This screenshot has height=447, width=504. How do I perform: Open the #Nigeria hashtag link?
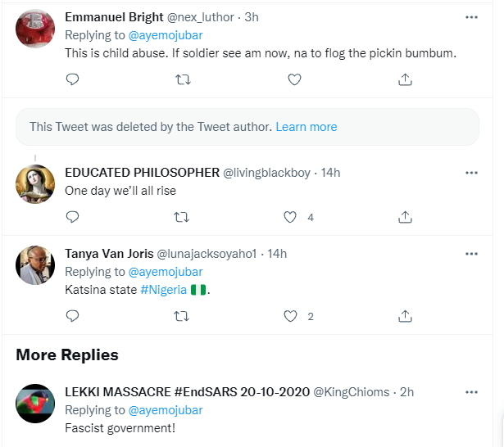[x=163, y=290]
